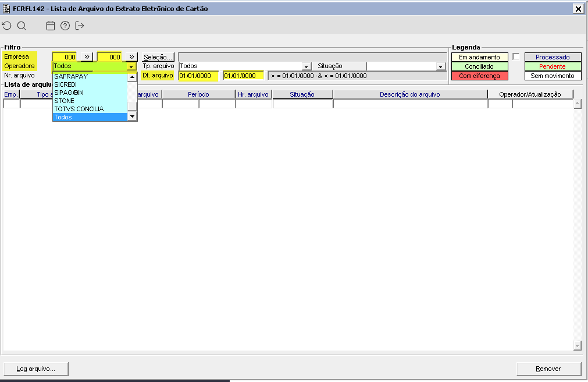Viewport: 588px width, 382px height.
Task: Click the window document icon in title bar
Action: tap(6, 9)
